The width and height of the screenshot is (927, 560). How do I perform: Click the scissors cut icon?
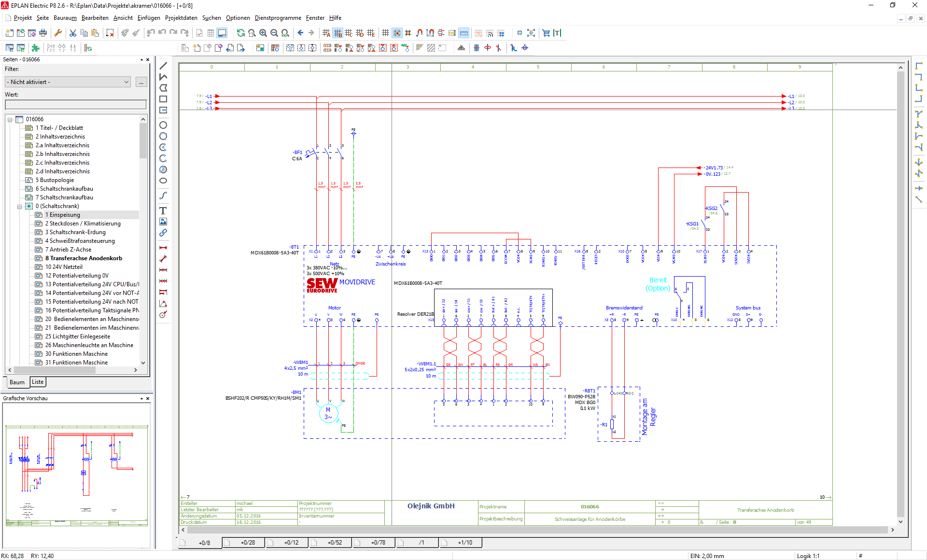[x=73, y=33]
